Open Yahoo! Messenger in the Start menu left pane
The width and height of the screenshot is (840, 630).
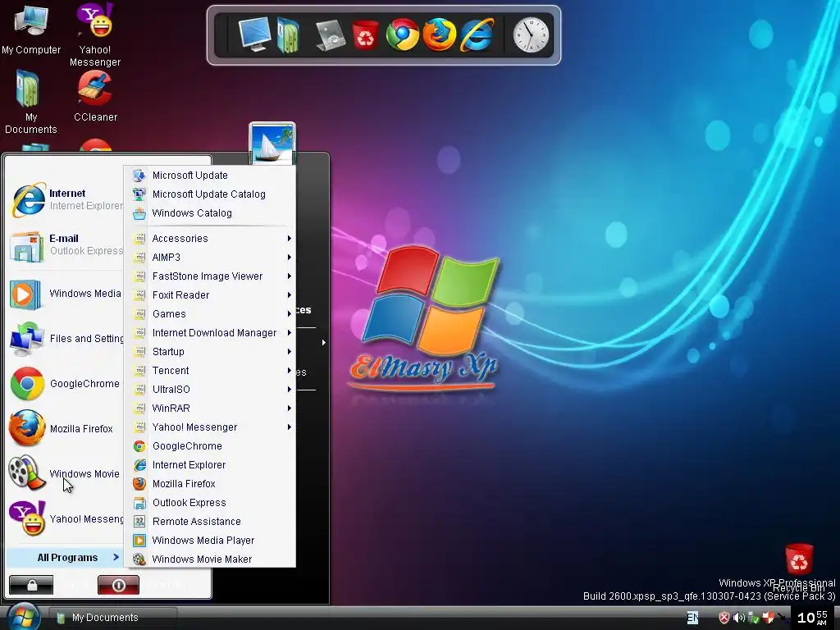pos(66,518)
